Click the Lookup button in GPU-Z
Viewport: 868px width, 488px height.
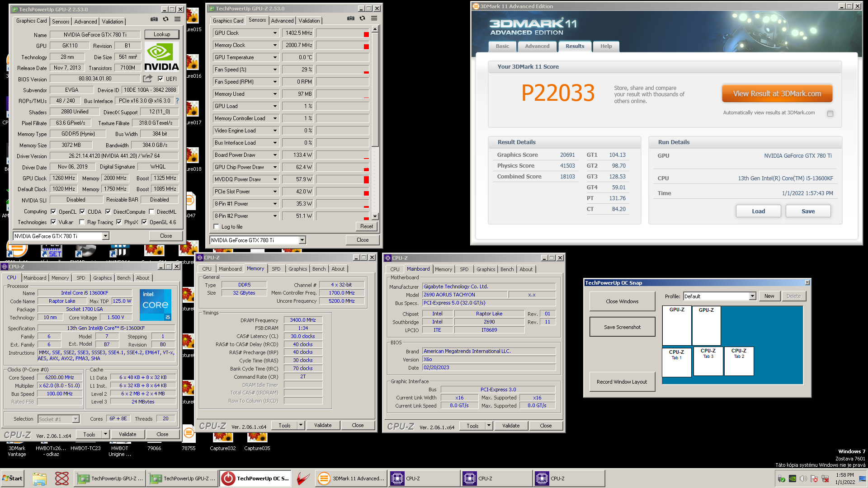pyautogui.click(x=162, y=34)
